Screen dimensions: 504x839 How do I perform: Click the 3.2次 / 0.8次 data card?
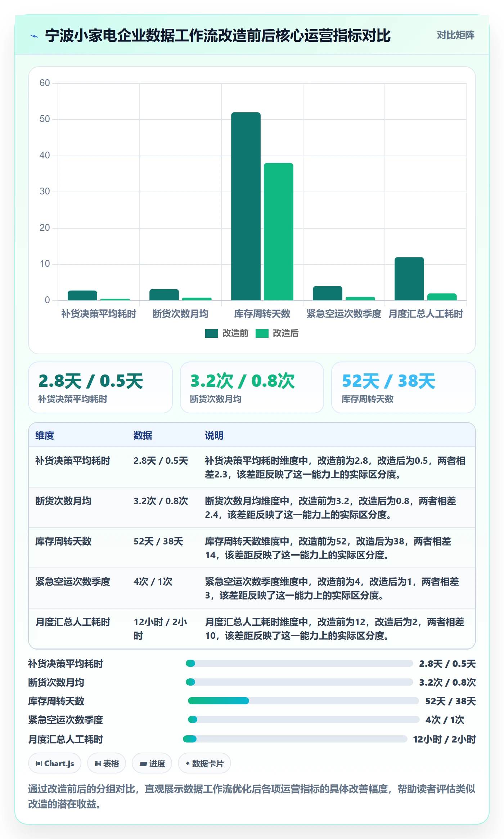(x=252, y=387)
